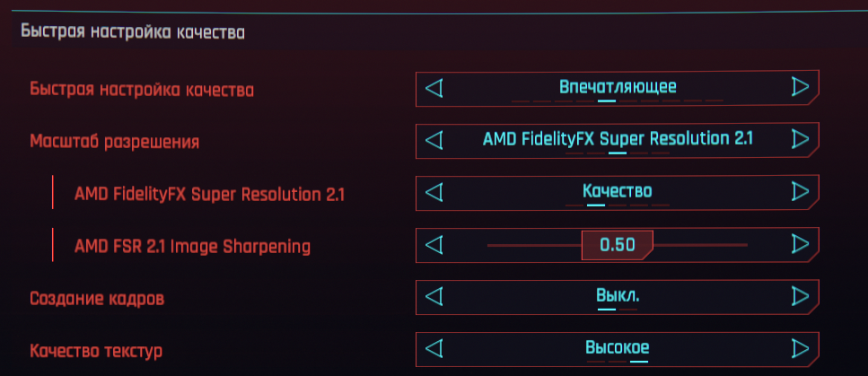Lower Качество текстур with left arrow
Screen dimensions: 868x376
[x=434, y=347]
